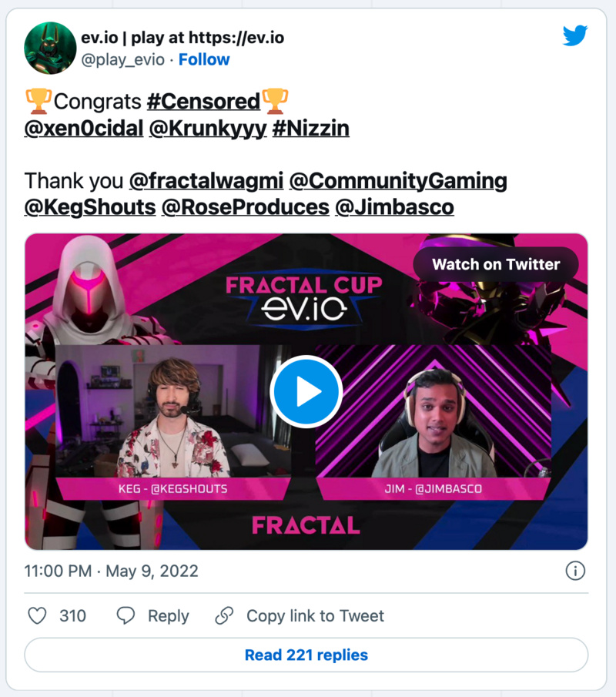This screenshot has width=616, height=697.
Task: Open the ev.io profile avatar
Action: pyautogui.click(x=50, y=48)
